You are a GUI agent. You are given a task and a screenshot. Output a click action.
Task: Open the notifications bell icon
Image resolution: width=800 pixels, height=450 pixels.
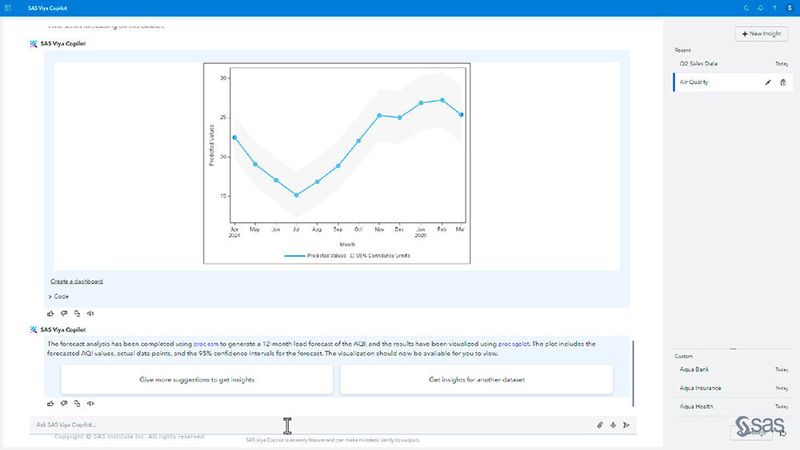tap(761, 8)
